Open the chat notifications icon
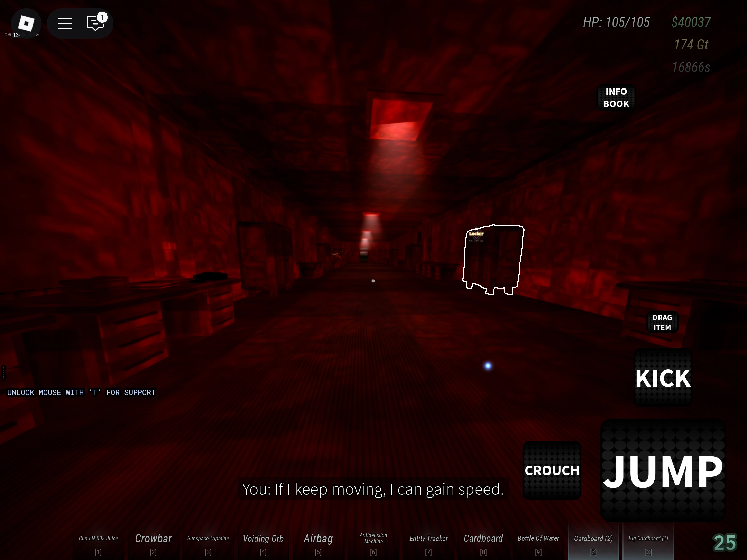Viewport: 747px width, 560px height. [95, 23]
